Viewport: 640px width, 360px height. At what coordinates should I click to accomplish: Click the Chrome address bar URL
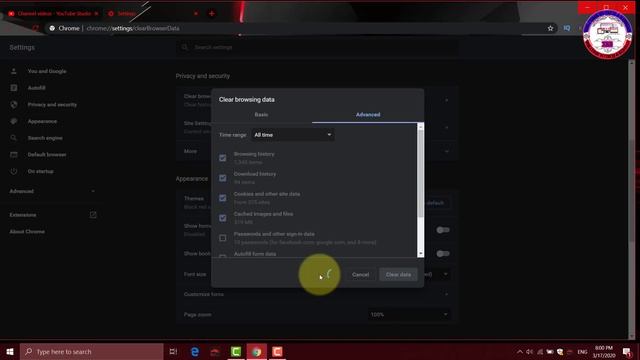pyautogui.click(x=133, y=28)
